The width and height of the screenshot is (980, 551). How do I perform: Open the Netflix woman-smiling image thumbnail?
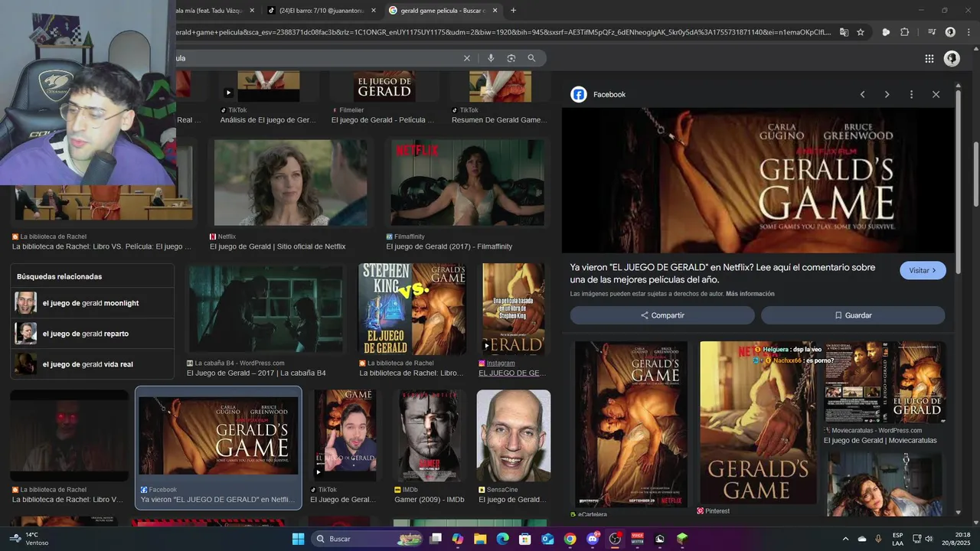(290, 182)
